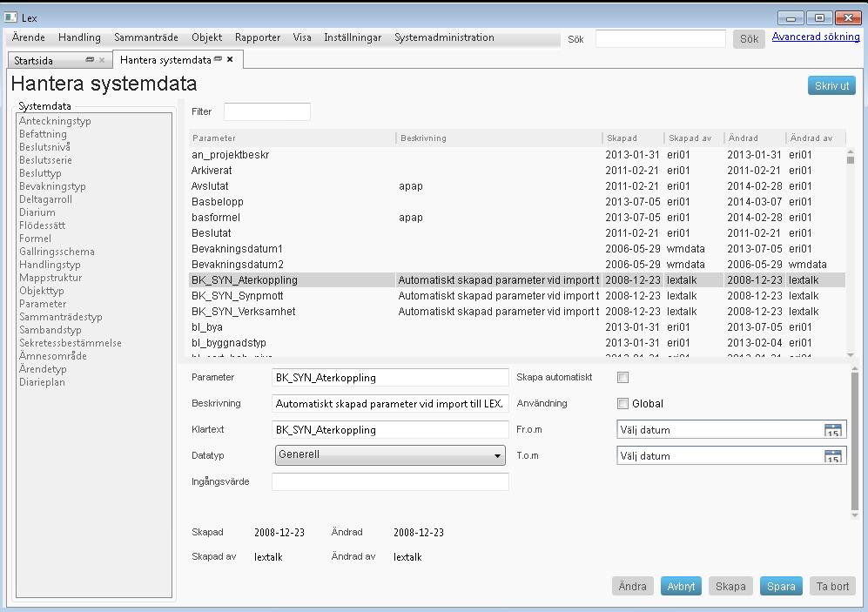Image resolution: width=868 pixels, height=612 pixels.
Task: Pin the Startsida tab icon
Action: pyautogui.click(x=90, y=60)
